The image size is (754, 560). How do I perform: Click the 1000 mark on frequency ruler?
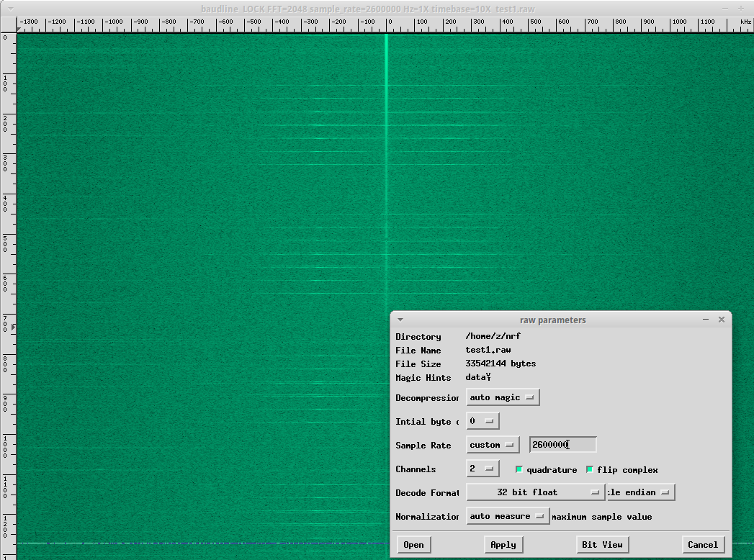coord(679,22)
